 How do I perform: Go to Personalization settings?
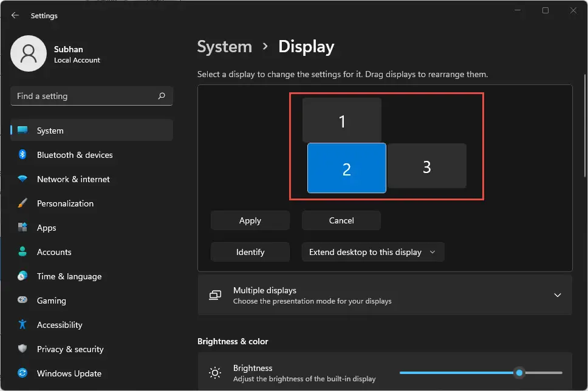[65, 203]
